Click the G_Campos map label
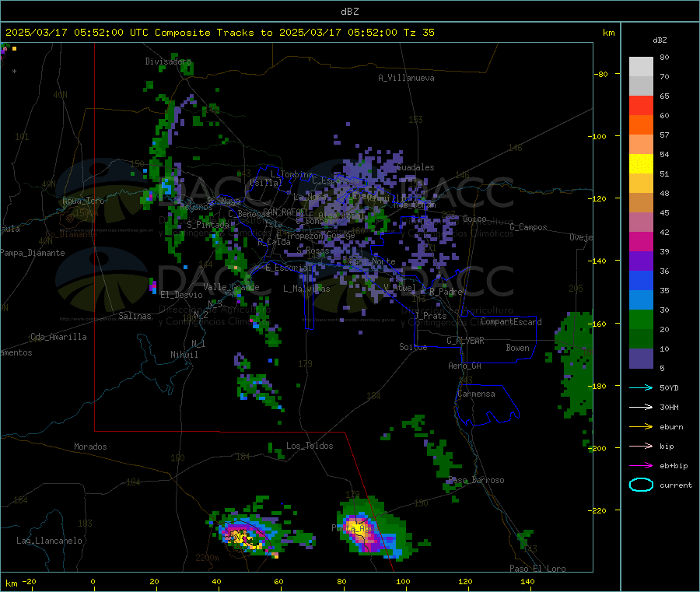 click(x=529, y=227)
